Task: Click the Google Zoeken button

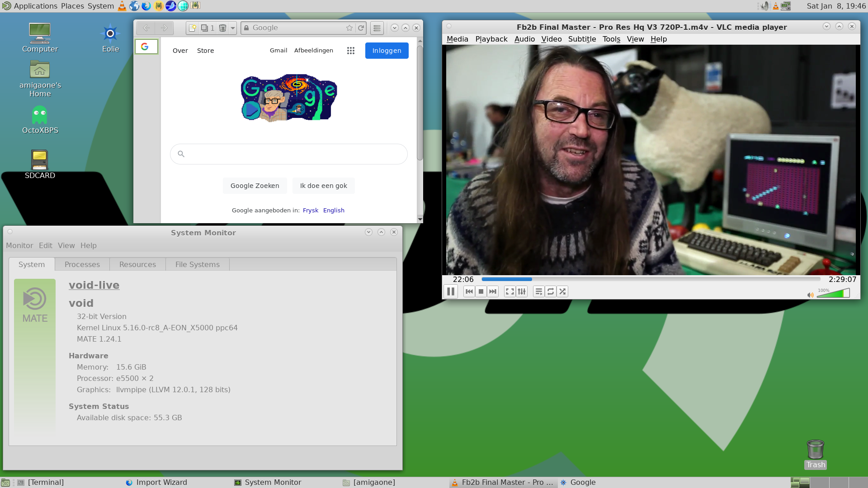Action: pyautogui.click(x=255, y=186)
